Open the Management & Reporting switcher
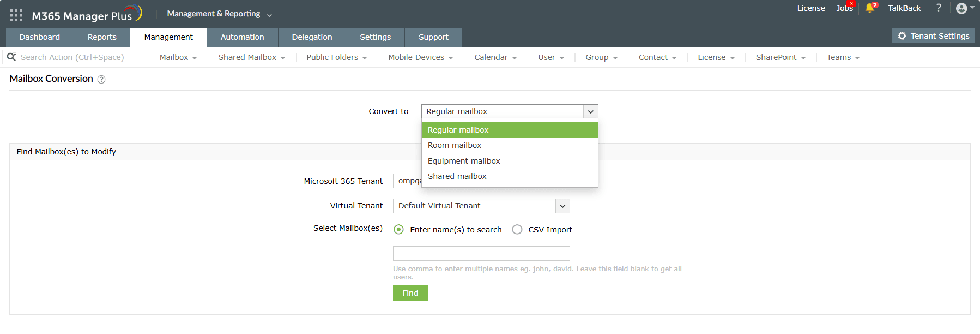Screen dimensions: 980x334 219,14
